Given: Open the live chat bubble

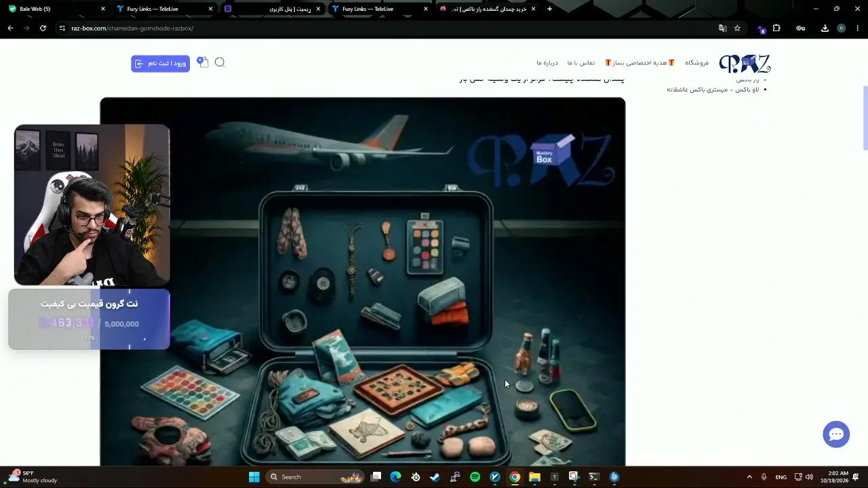Looking at the screenshot, I should click(836, 434).
